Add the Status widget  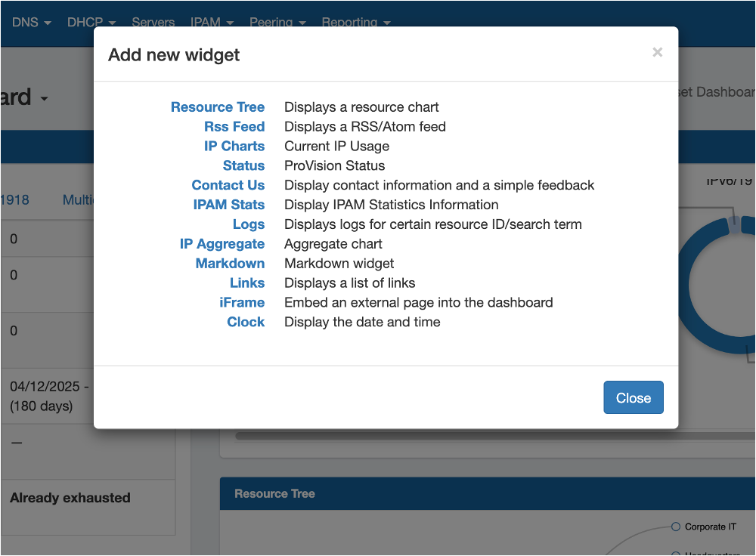(243, 166)
